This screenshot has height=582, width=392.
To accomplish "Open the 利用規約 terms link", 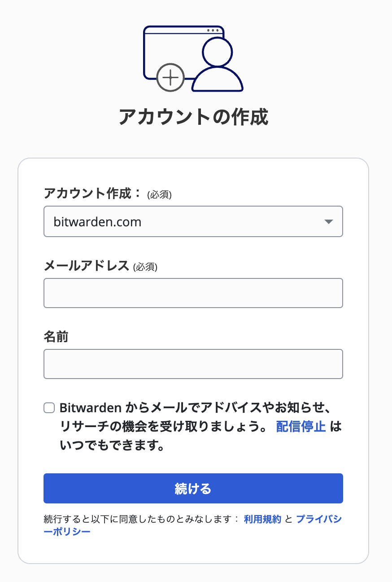I will coord(262,519).
